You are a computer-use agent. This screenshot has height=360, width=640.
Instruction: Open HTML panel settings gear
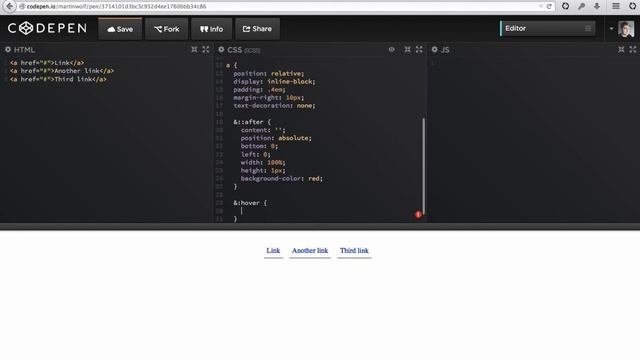click(x=8, y=49)
